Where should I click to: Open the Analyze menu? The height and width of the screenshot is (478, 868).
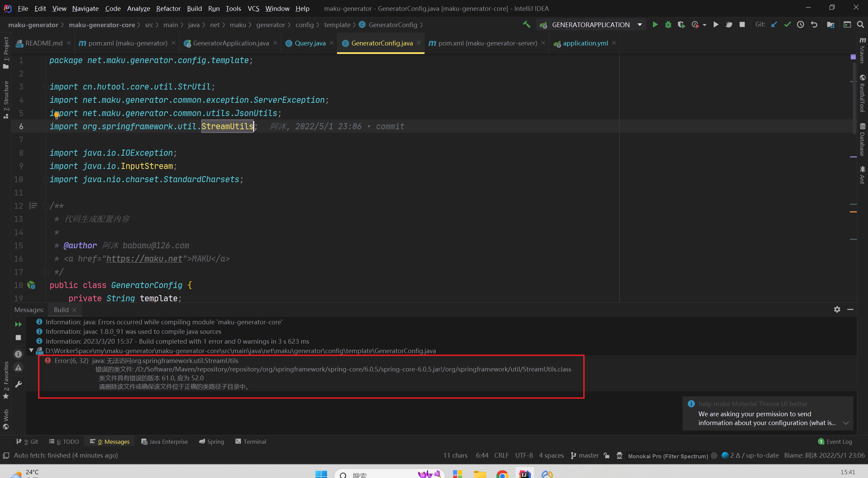(138, 8)
